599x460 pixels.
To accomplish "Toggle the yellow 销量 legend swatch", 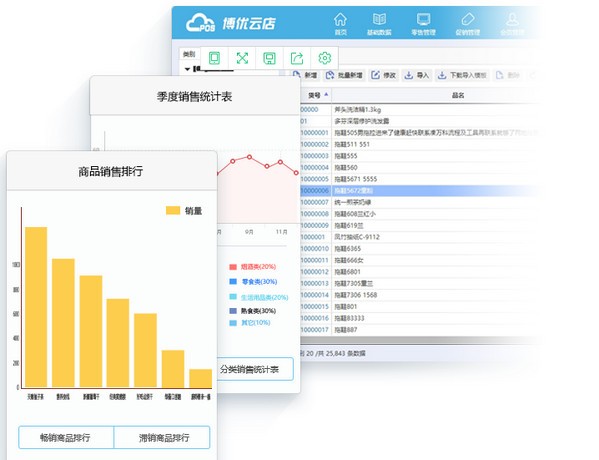I will click(173, 211).
